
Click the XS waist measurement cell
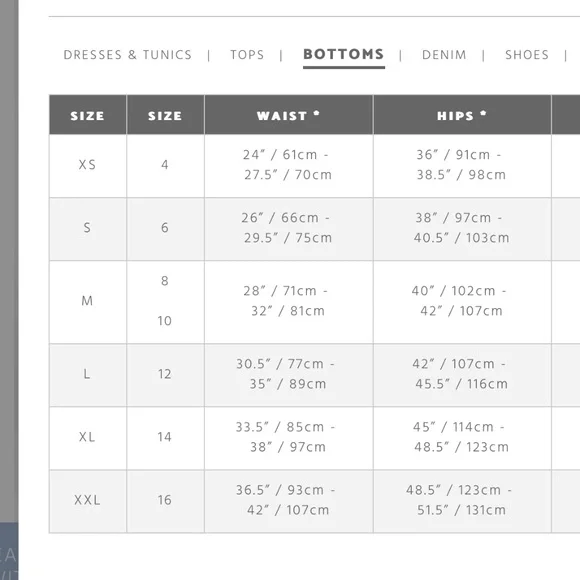click(x=289, y=165)
